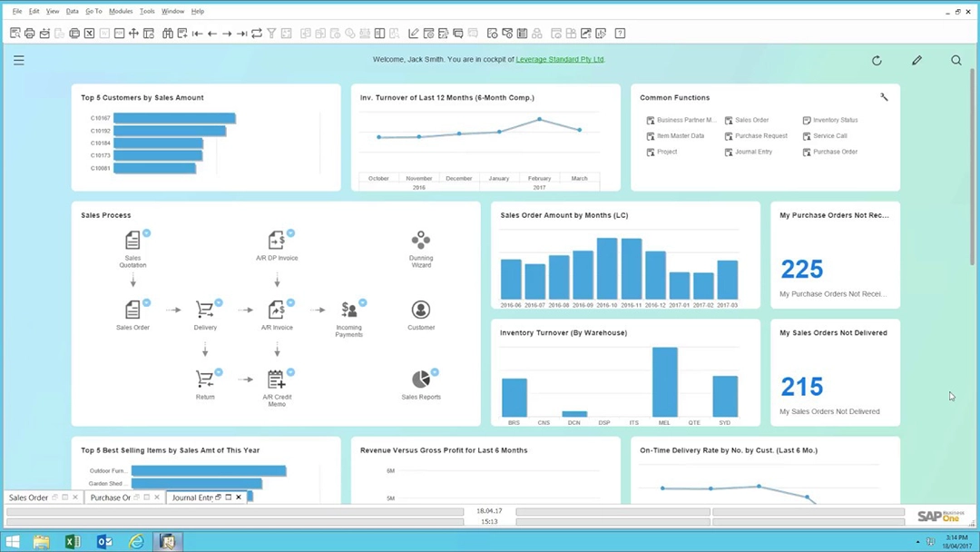Click the Delivery cart icon

205,310
